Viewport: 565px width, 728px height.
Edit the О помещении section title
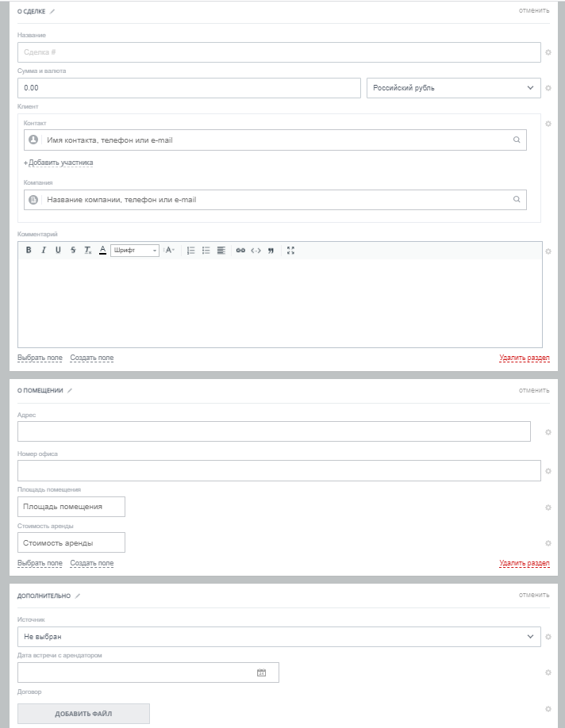click(x=70, y=390)
